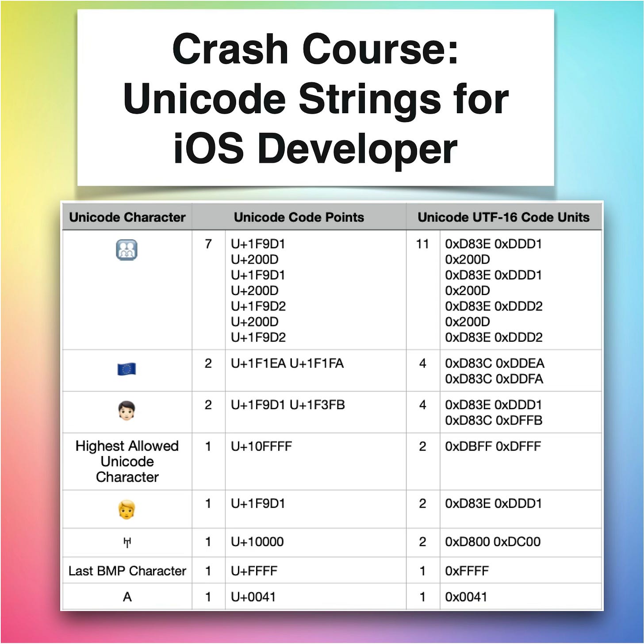Click '0xD83C 0xDDFA' code units
This screenshot has width=644, height=644.
[x=494, y=379]
